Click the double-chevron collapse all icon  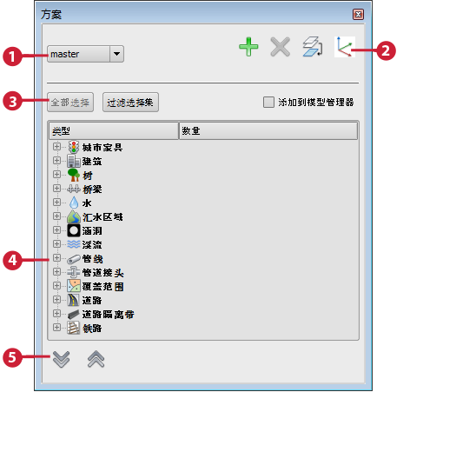[96, 359]
